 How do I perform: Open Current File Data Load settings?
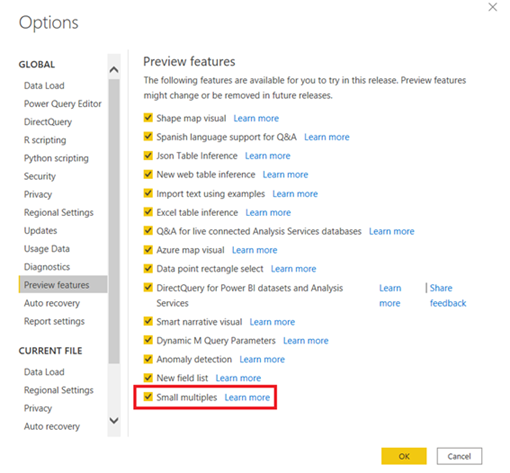click(x=44, y=372)
